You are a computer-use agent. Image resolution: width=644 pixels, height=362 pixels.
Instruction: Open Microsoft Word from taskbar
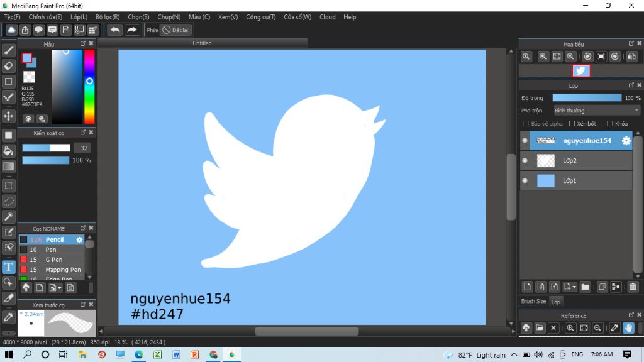point(176,354)
